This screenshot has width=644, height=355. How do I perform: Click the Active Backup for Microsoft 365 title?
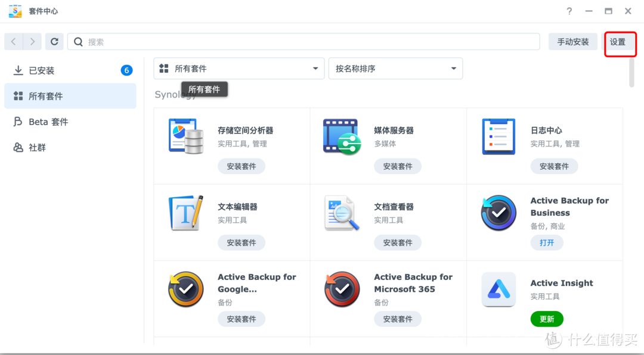point(413,283)
